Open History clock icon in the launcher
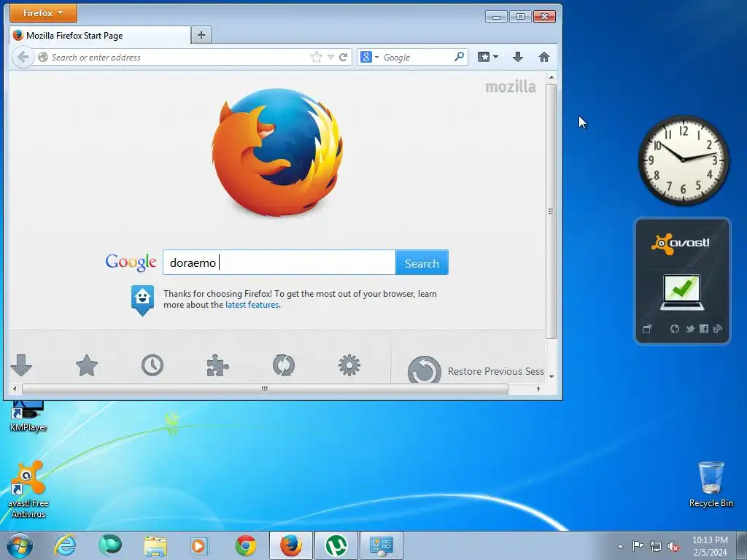Screen dimensions: 747x560 152,366
